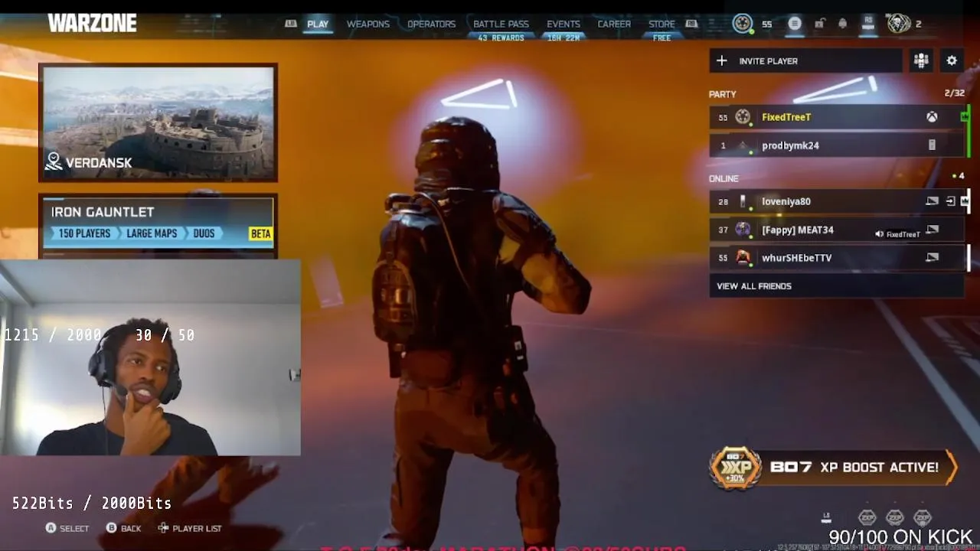Open social settings gear icon

click(952, 60)
